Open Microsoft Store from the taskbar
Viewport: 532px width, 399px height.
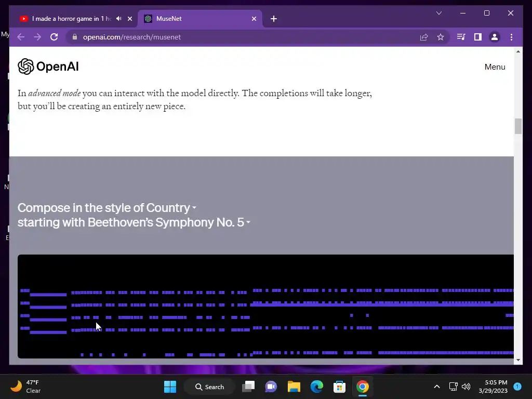339,387
